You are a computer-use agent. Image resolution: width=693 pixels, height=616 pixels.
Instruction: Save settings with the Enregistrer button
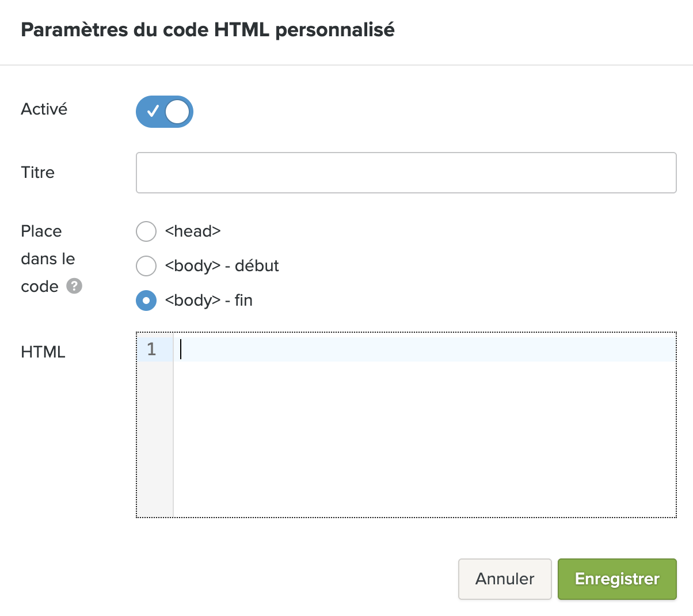click(617, 579)
